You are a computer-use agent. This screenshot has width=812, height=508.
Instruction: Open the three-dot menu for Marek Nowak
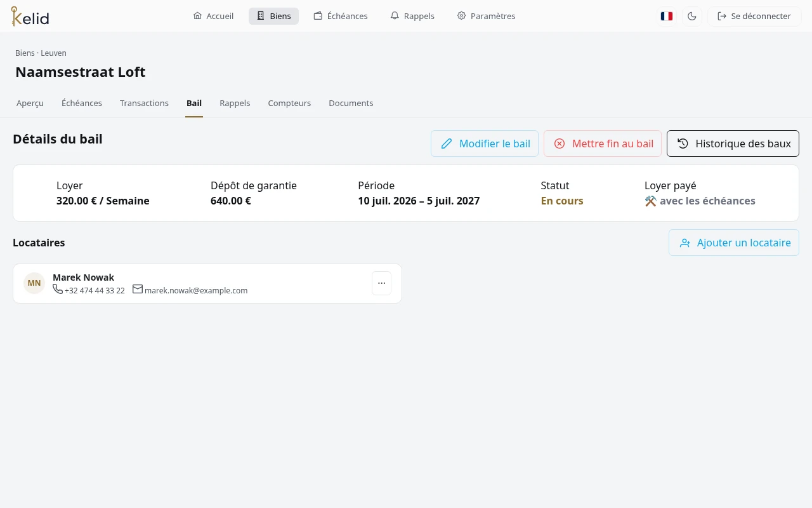click(381, 283)
